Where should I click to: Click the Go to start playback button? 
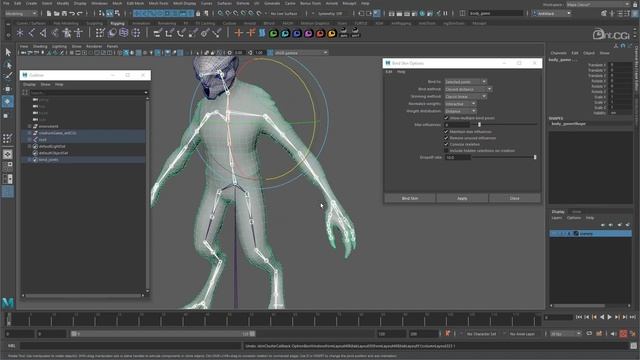tap(579, 317)
